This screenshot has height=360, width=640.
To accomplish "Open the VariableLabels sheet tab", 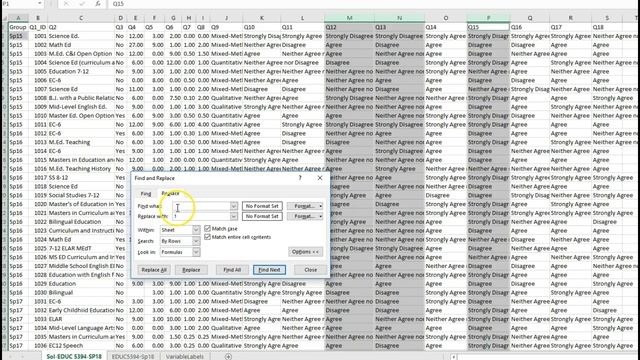I will (184, 356).
